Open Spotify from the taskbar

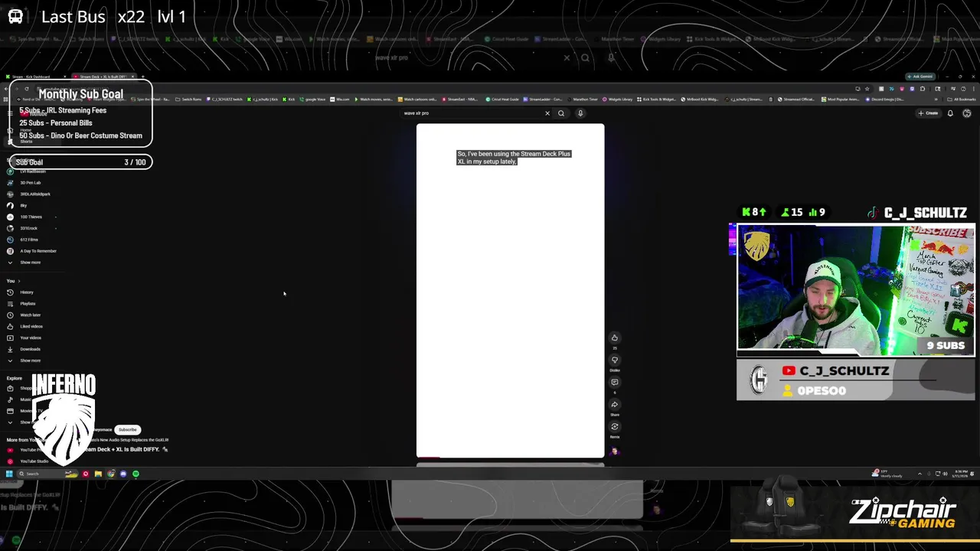pos(136,474)
